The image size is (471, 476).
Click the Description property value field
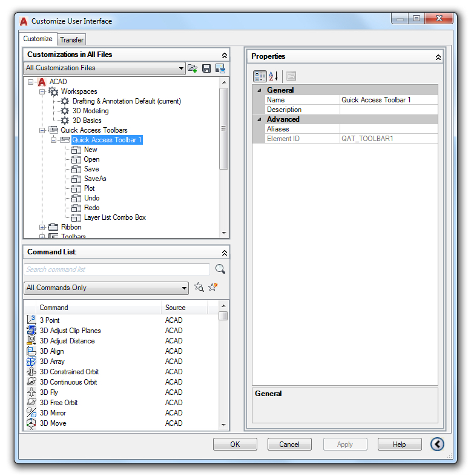(389, 110)
